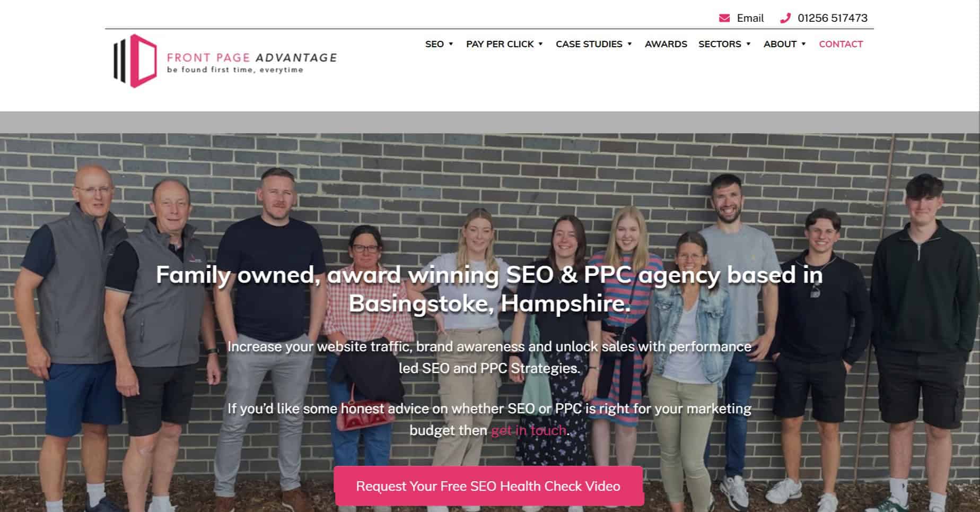Click the Email link in header
980x512 pixels.
(x=750, y=18)
